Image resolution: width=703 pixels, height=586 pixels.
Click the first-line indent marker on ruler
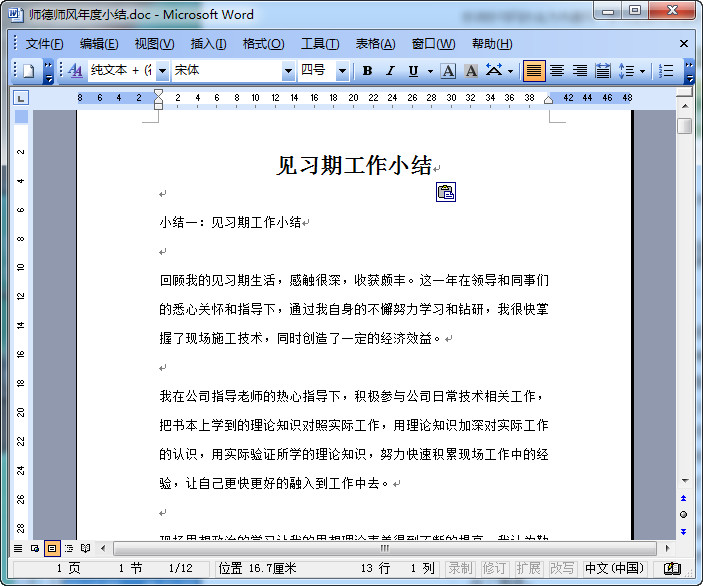[158, 93]
